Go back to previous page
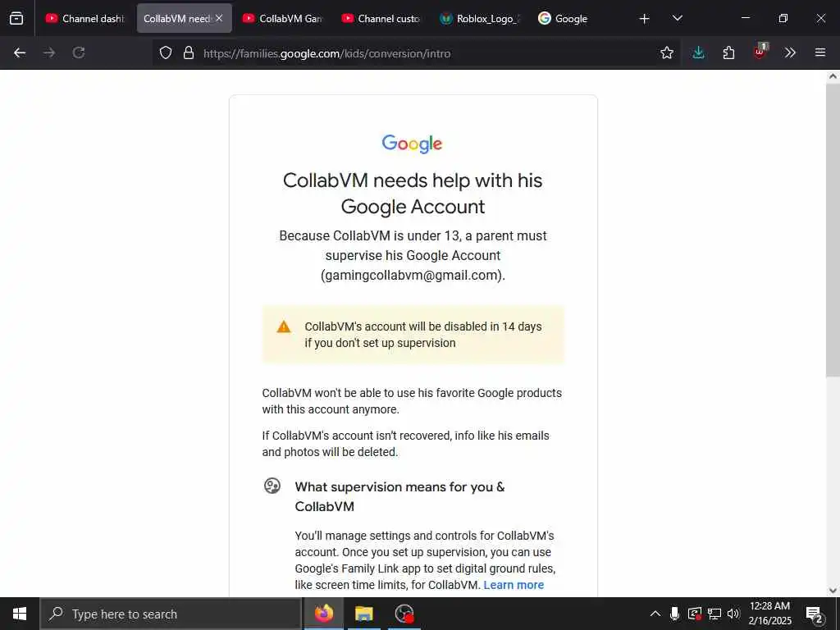The height and width of the screenshot is (630, 840). (20, 52)
